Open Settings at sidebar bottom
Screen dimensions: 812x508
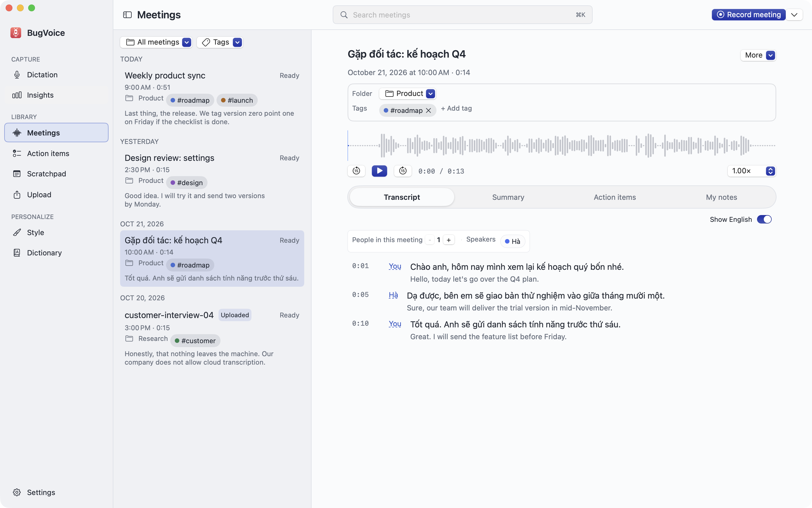pyautogui.click(x=56, y=492)
